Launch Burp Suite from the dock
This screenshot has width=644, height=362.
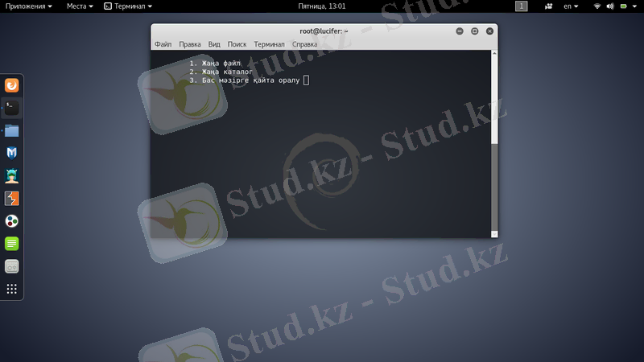click(11, 199)
